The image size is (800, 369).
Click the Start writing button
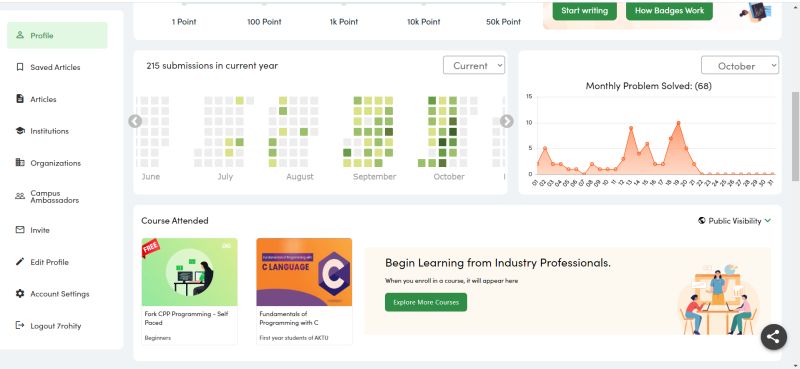tap(584, 10)
